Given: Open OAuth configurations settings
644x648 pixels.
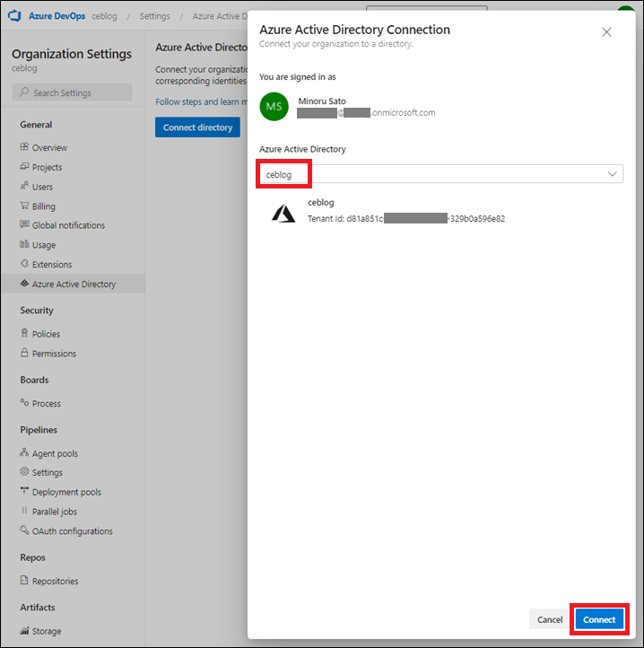Looking at the screenshot, I should click(73, 531).
